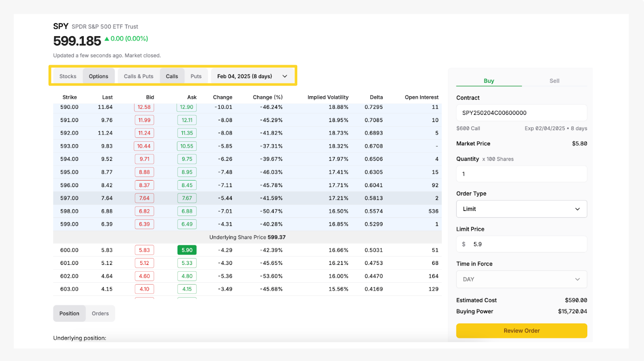
Task: Click the open interest value 536
Action: click(433, 211)
